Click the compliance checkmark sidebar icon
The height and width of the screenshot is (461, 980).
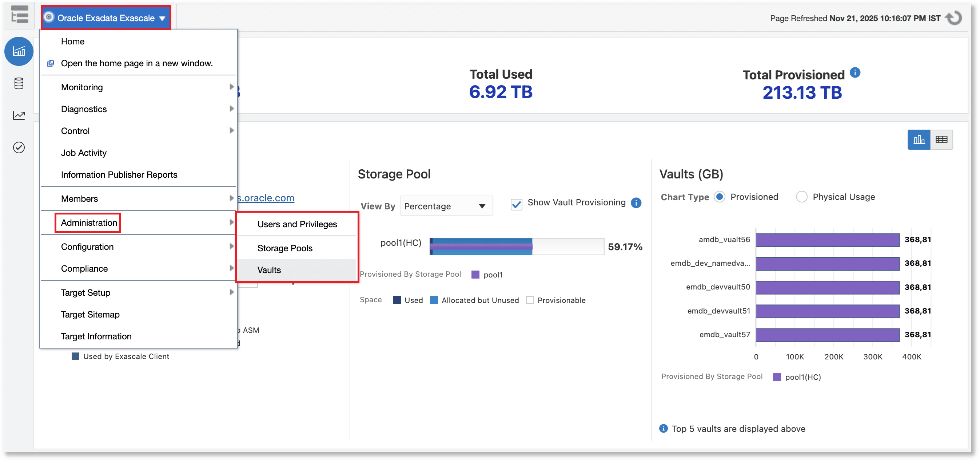click(x=19, y=147)
